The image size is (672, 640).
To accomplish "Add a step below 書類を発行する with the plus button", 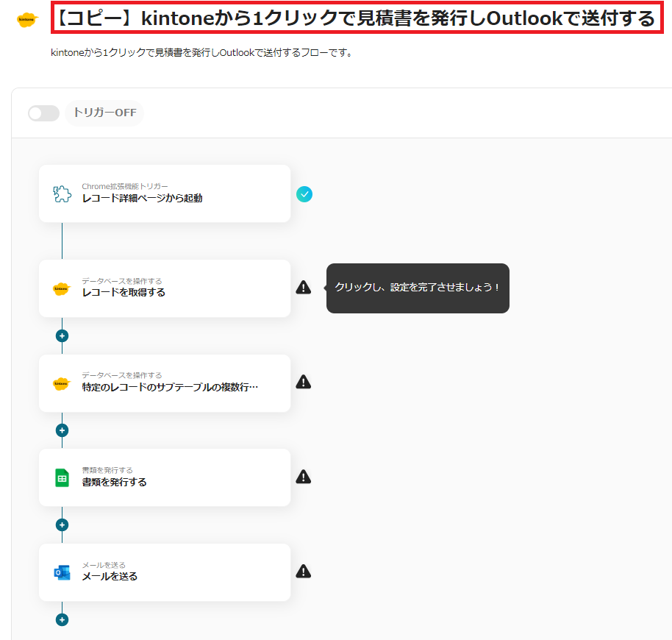I will click(x=62, y=525).
